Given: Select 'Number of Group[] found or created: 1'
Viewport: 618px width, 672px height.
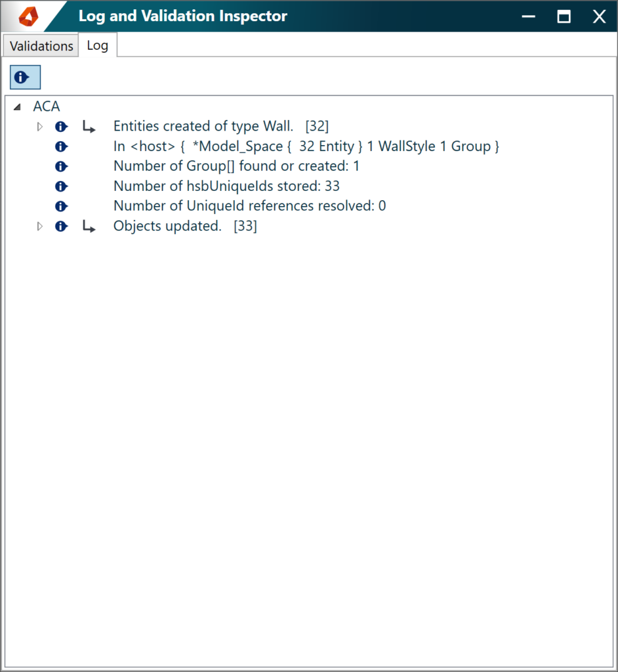Looking at the screenshot, I should point(236,166).
